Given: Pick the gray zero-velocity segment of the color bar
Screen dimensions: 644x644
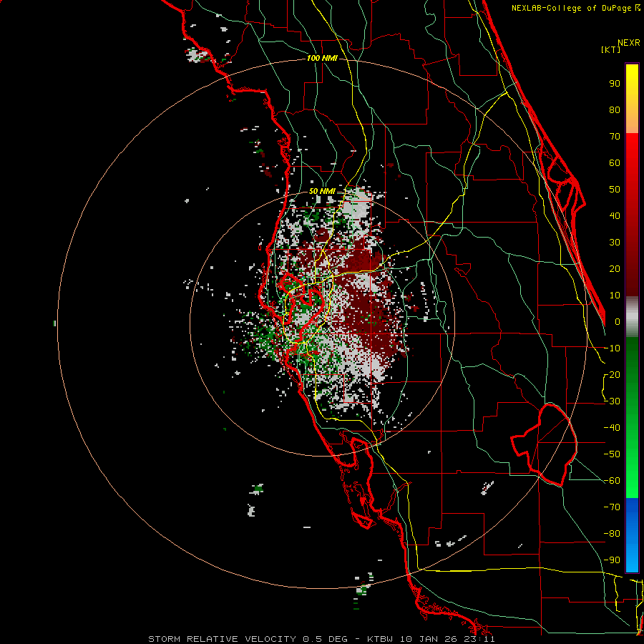Looking at the screenshot, I should pos(632,317).
